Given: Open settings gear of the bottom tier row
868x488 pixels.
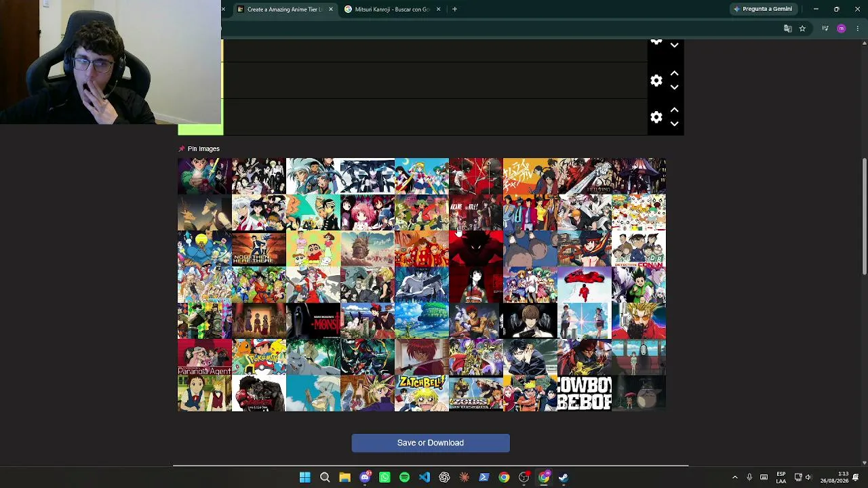Looking at the screenshot, I should (x=656, y=117).
